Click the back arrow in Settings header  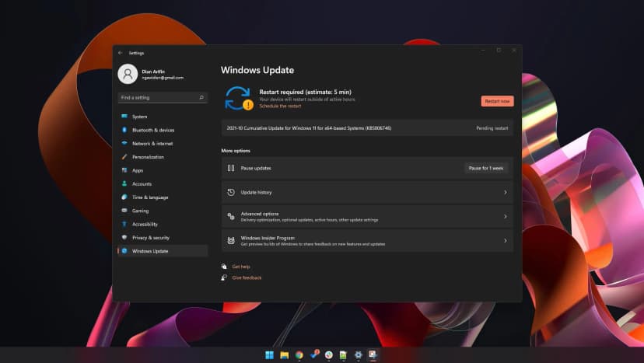coord(121,53)
